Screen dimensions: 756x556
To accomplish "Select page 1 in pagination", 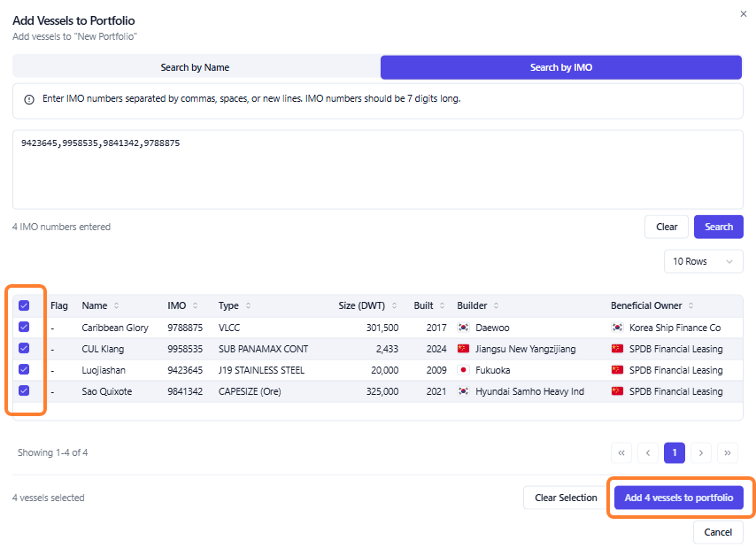I will pyautogui.click(x=675, y=452).
